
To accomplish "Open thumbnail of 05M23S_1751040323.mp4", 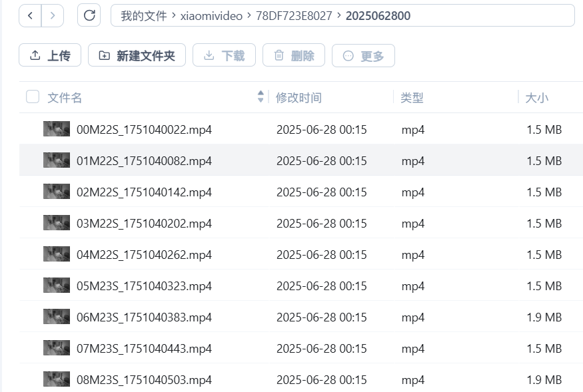I will pyautogui.click(x=57, y=285).
